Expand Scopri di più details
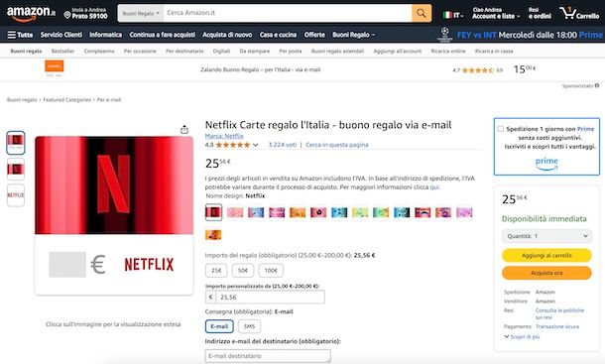 [x=522, y=336]
